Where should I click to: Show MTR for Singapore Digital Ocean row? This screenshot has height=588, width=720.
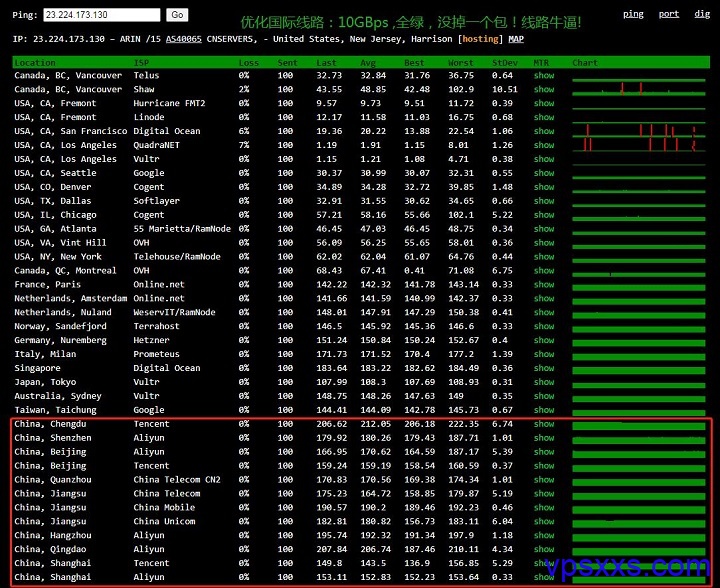544,368
